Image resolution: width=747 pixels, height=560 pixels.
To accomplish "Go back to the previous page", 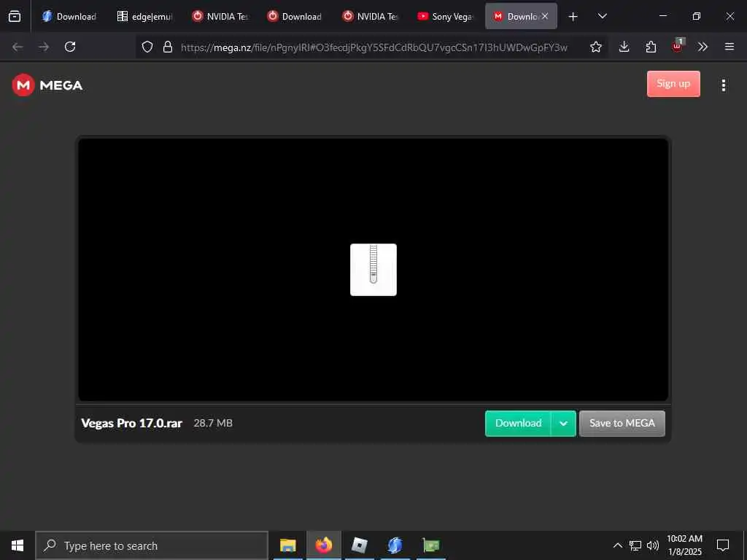I will tap(18, 47).
